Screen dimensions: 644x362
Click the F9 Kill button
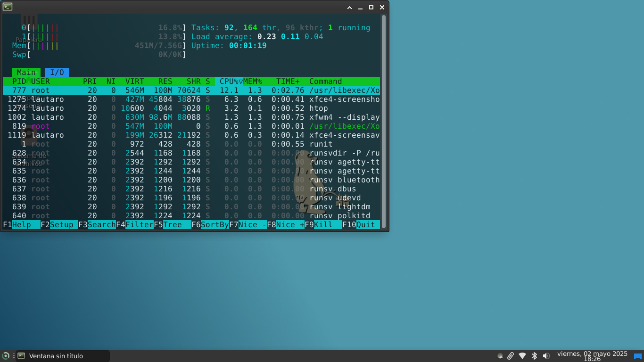[x=323, y=224]
